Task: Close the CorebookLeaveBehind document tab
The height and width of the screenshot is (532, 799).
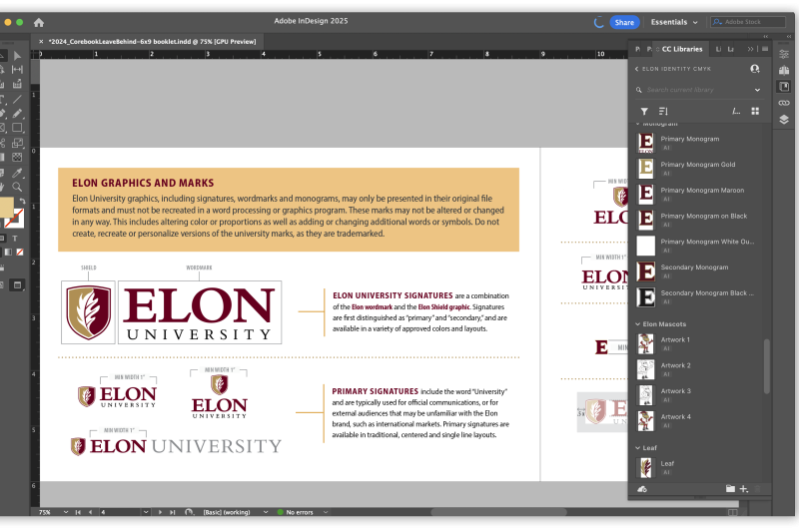Action: pyautogui.click(x=41, y=42)
